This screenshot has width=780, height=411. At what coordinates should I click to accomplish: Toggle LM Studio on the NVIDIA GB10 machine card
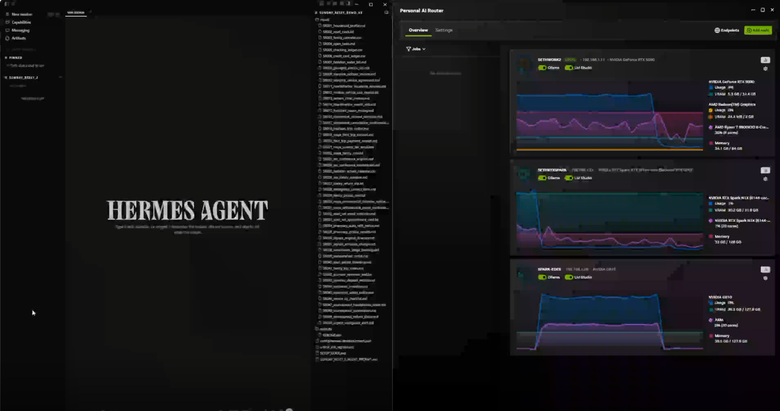click(x=569, y=277)
